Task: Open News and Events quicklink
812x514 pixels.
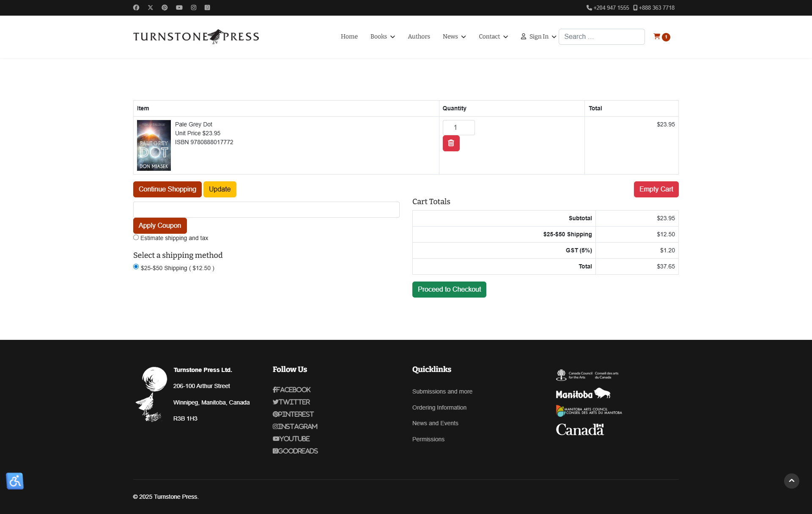Action: [435, 423]
